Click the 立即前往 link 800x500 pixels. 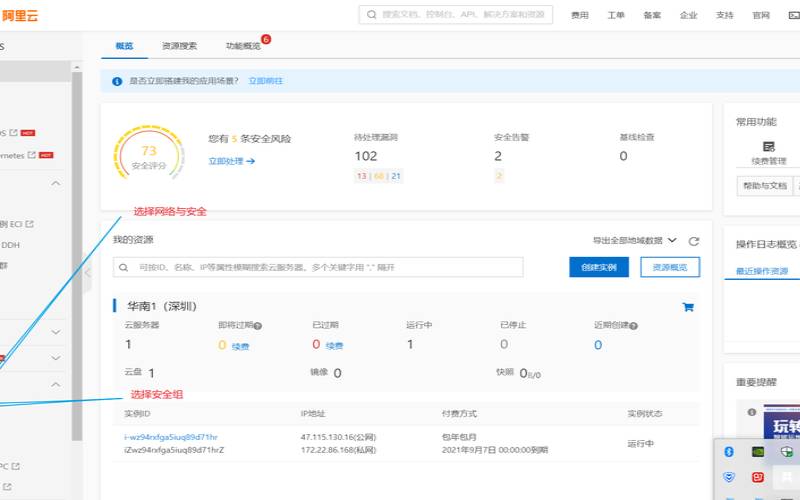265,81
